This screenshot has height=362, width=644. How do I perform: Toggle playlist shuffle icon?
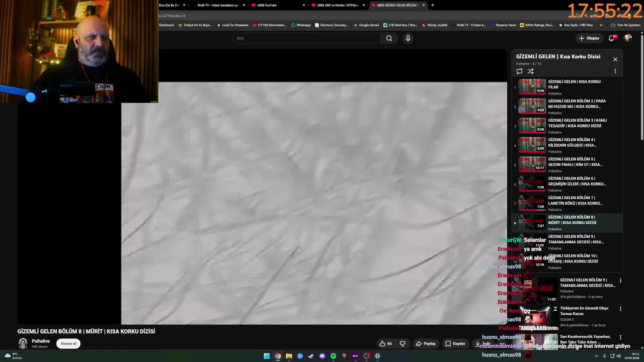pyautogui.click(x=530, y=71)
